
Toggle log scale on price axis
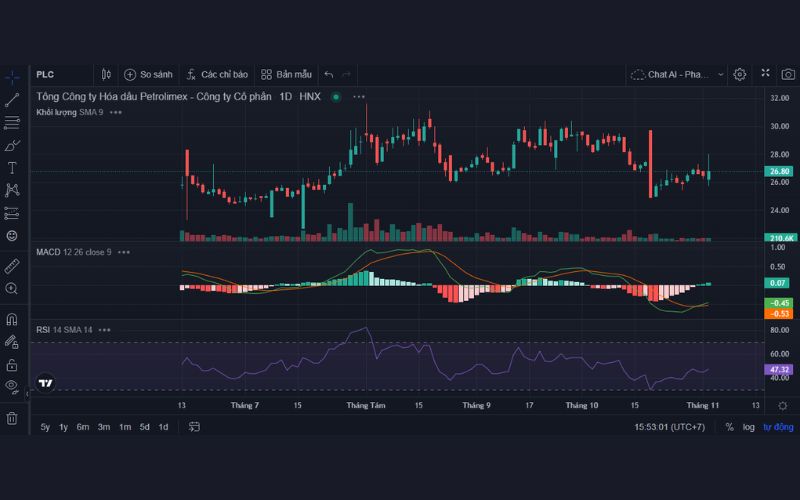click(x=748, y=427)
